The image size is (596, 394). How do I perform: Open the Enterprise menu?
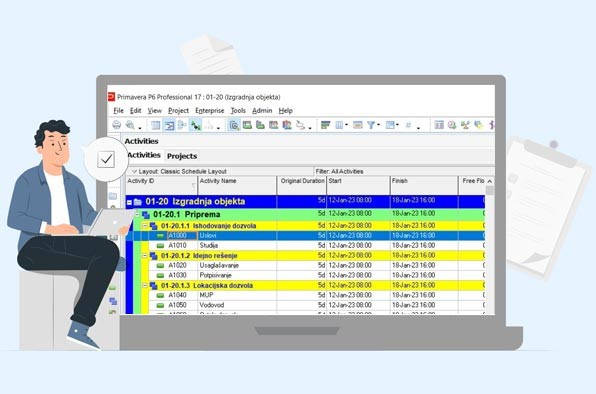209,111
